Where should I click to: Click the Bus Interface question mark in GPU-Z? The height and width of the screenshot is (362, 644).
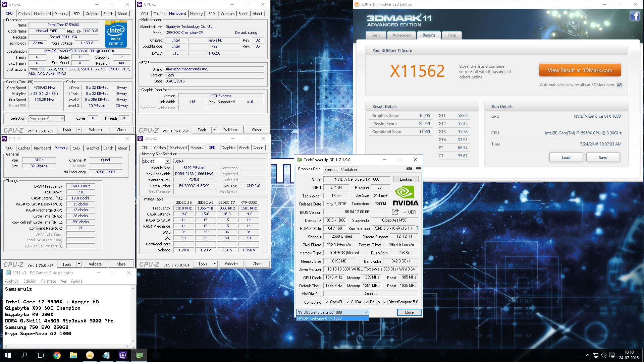pos(417,228)
